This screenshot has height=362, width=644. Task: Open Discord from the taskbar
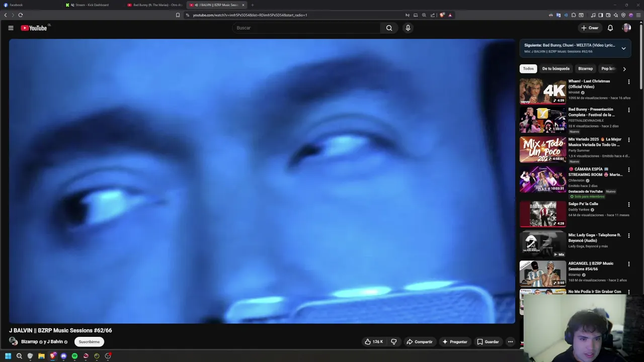(63, 356)
